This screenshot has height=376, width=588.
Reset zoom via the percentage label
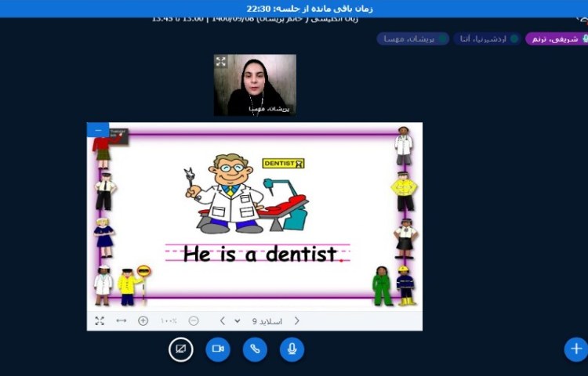(169, 320)
